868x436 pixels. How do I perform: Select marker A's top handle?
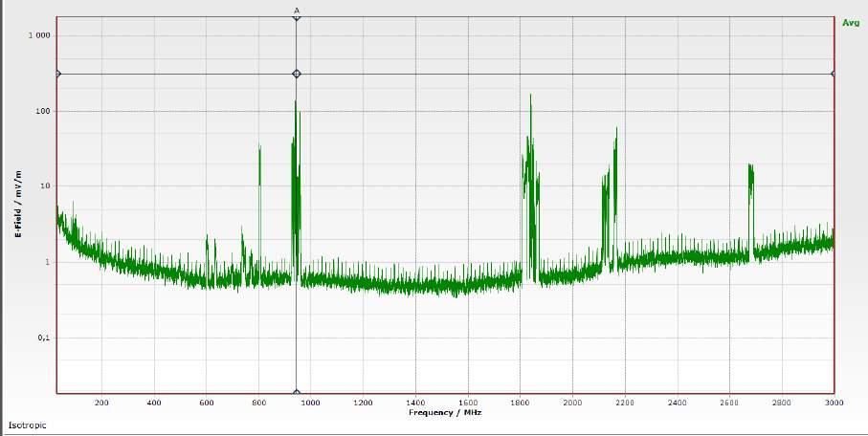[296, 17]
